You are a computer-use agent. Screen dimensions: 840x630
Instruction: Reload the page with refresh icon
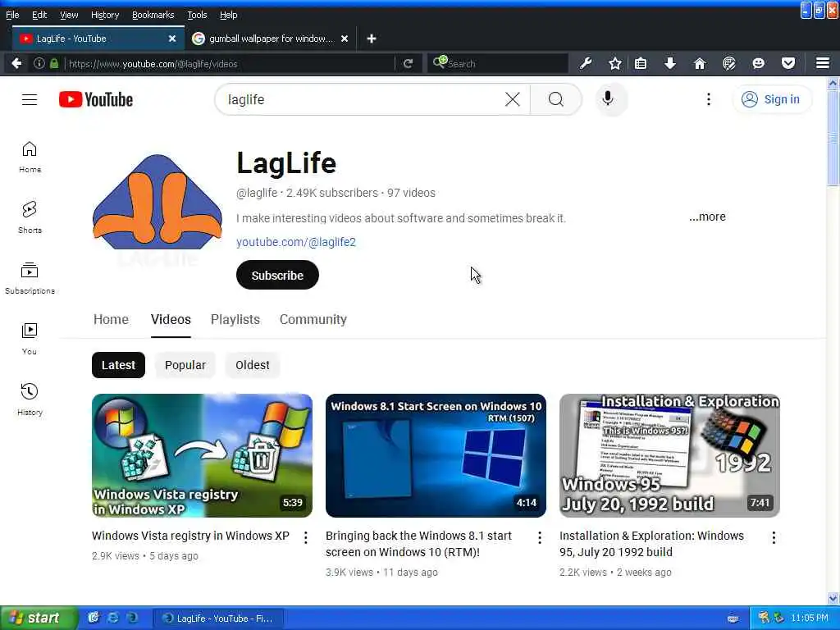(x=408, y=64)
